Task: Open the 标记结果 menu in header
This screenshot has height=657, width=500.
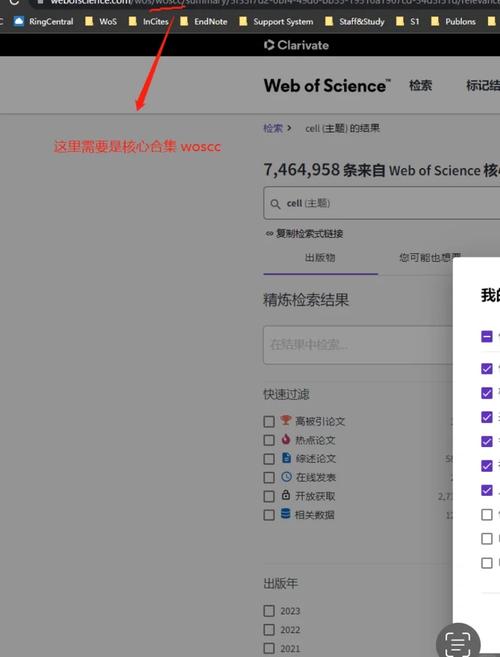Action: click(x=483, y=86)
